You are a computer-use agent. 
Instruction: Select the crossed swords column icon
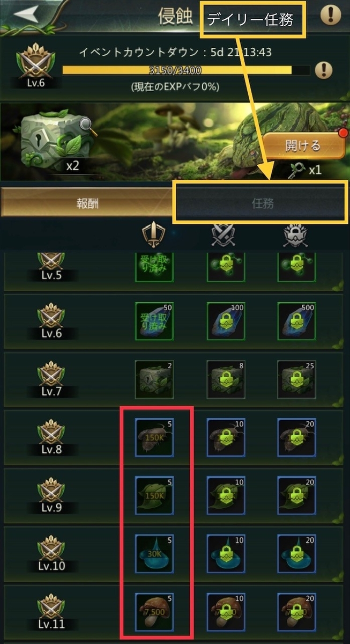[224, 235]
